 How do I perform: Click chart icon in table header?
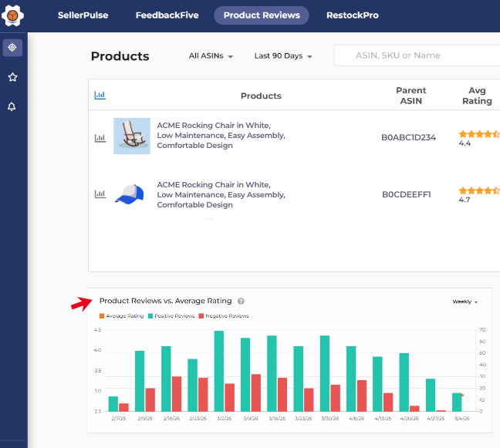pyautogui.click(x=100, y=96)
